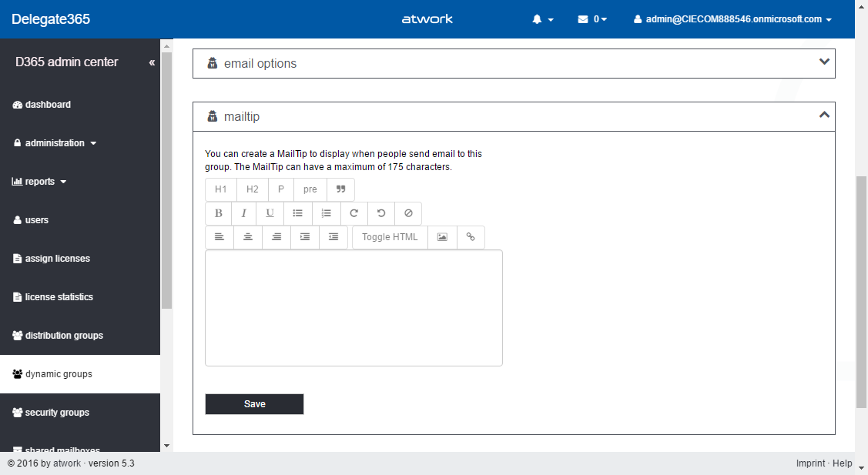The image size is (868, 475).
Task: Open the distribution groups page
Action: pos(63,336)
